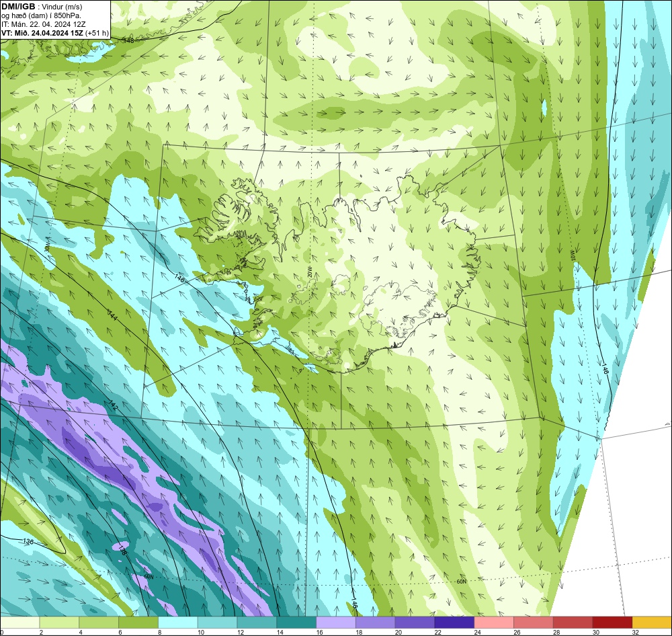Click the 10W longitude label

[572, 256]
